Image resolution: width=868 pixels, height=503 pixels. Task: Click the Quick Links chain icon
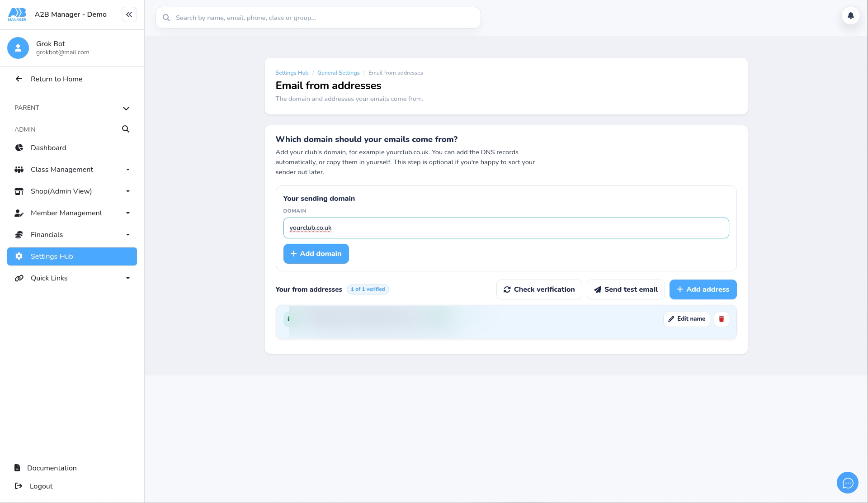click(19, 278)
